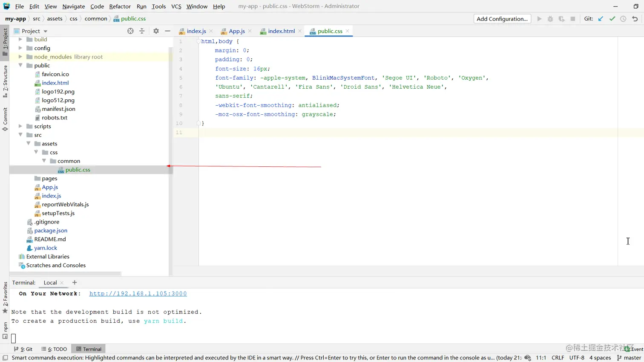
Task: Select yarn.lock file in tree
Action: coord(46,248)
